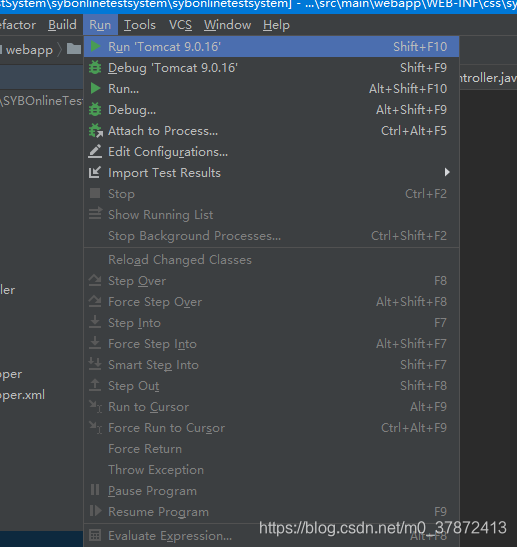
Task: Switch to the Controller.java editor tab
Action: pos(488,77)
